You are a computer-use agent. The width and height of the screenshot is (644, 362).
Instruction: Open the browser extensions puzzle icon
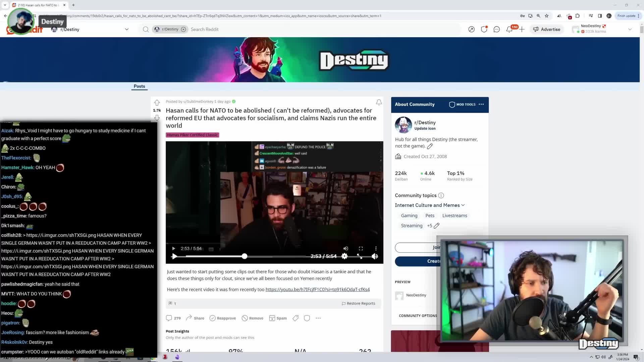click(577, 16)
